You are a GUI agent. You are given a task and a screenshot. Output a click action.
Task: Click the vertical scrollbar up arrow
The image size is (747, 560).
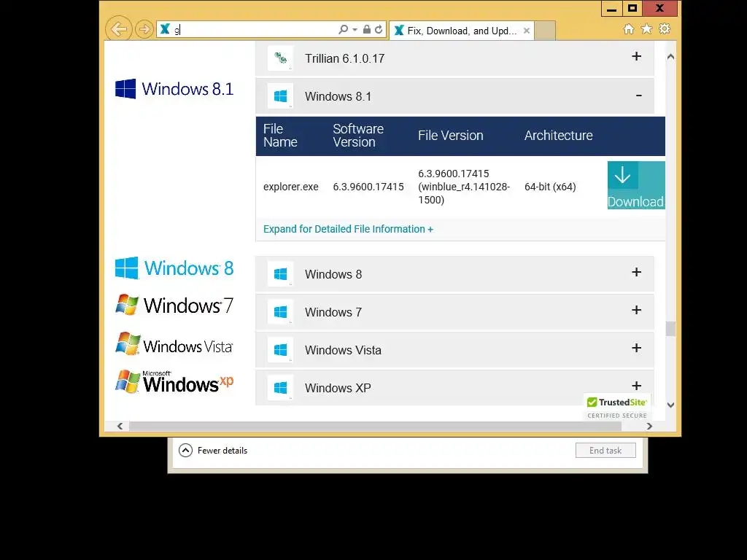[671, 57]
